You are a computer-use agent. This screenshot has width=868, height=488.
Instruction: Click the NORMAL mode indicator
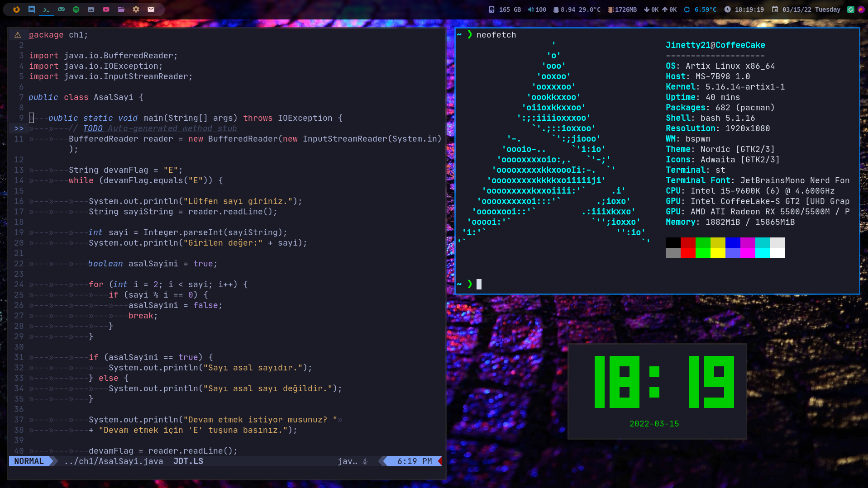click(29, 461)
